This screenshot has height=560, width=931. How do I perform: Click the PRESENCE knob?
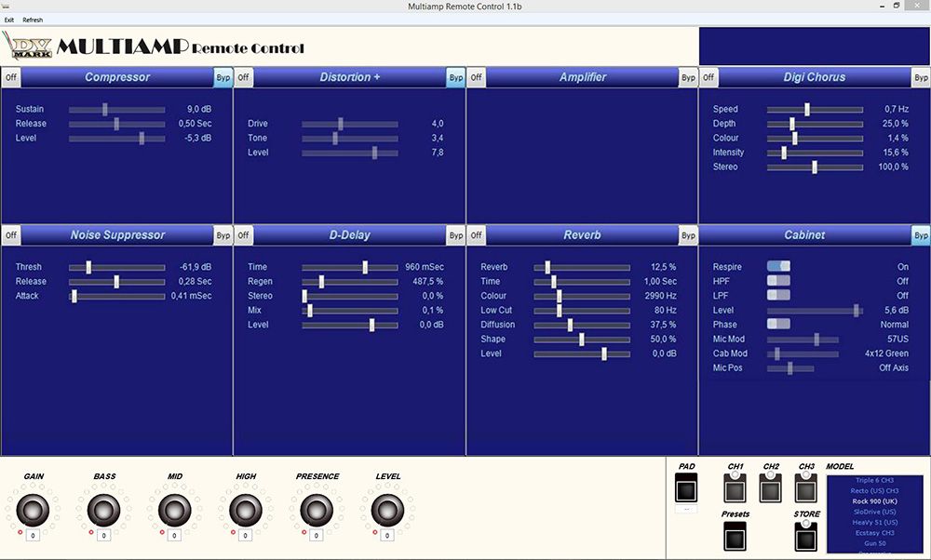click(x=317, y=510)
